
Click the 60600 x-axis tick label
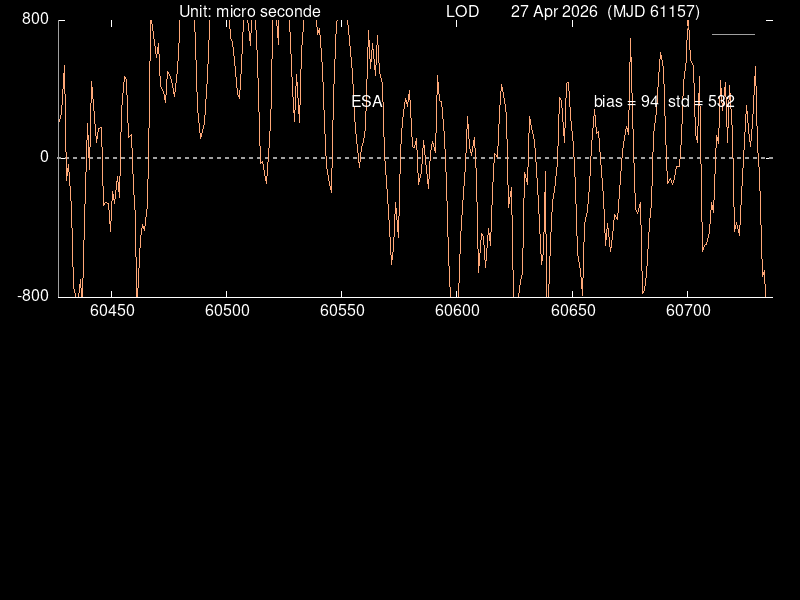point(457,311)
